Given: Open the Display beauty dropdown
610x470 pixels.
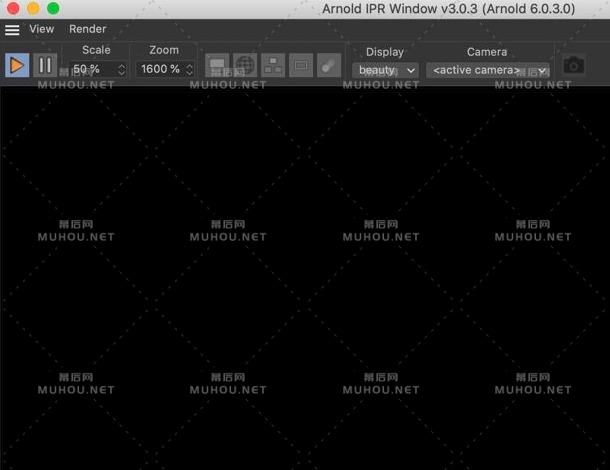Looking at the screenshot, I should pos(386,70).
